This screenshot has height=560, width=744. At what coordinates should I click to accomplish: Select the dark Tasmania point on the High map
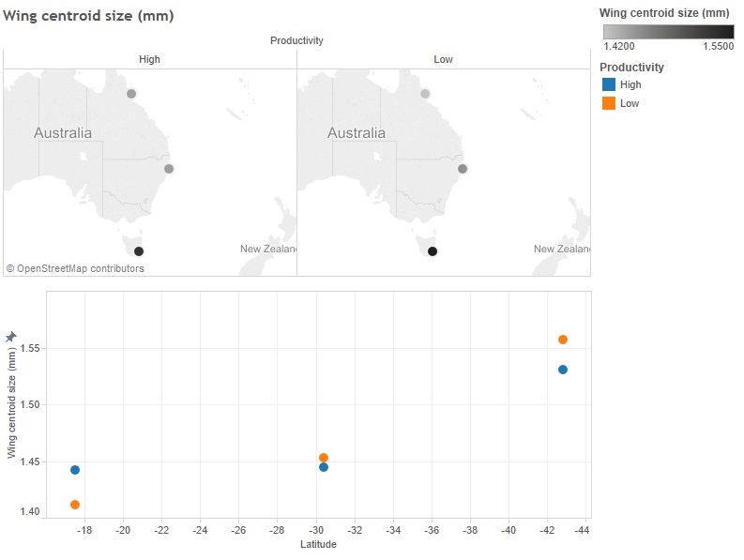139,251
